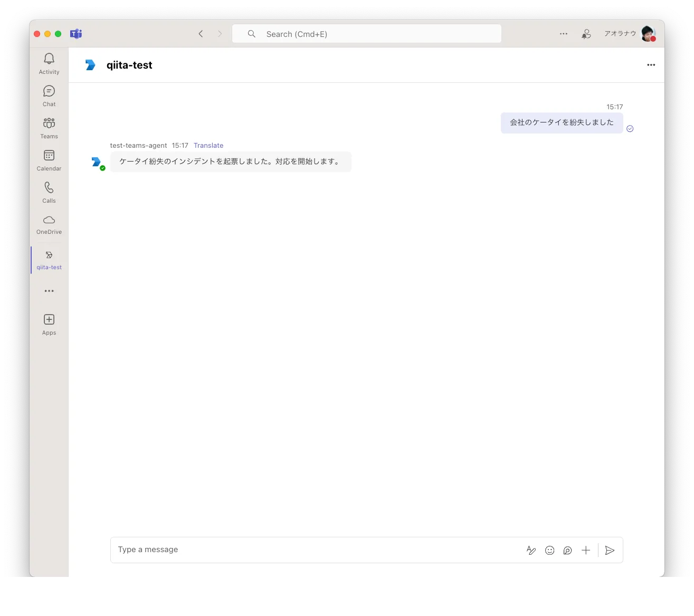
Task: Open the people notification icon in title bar
Action: click(586, 34)
